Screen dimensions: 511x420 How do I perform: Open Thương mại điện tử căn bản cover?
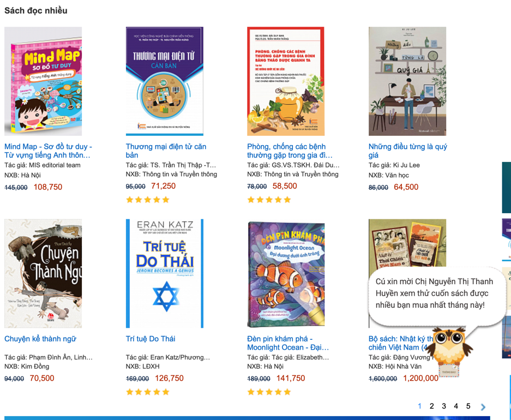point(165,81)
